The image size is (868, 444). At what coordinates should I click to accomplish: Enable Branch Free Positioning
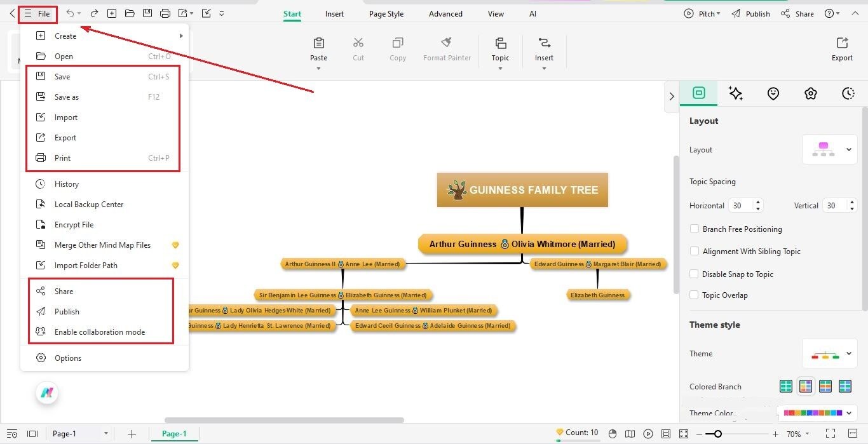(695, 229)
